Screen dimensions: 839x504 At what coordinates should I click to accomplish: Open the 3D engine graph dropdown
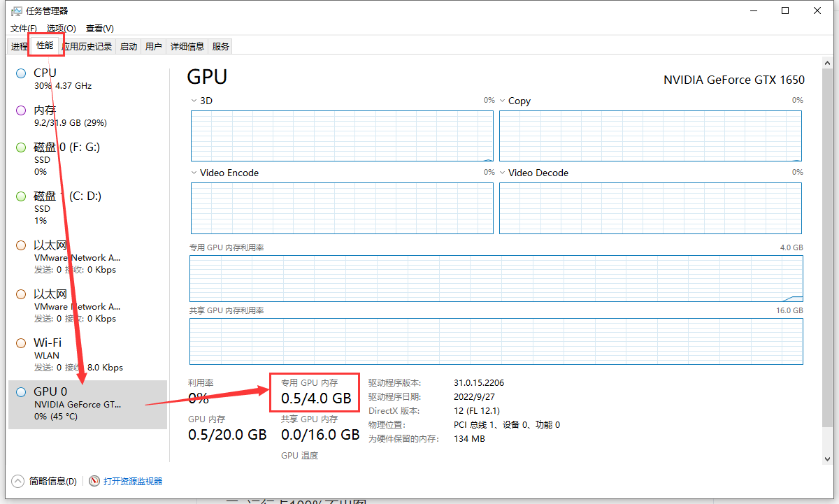(194, 101)
